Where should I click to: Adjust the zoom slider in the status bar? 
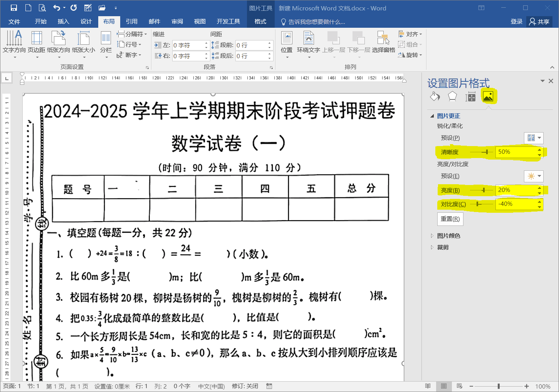tap(499, 386)
